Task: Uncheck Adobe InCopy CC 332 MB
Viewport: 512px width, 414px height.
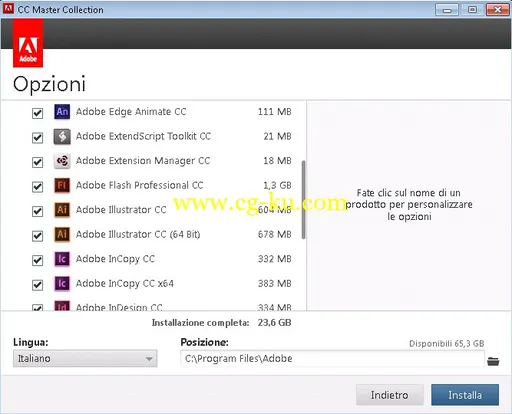Action: coord(37,260)
